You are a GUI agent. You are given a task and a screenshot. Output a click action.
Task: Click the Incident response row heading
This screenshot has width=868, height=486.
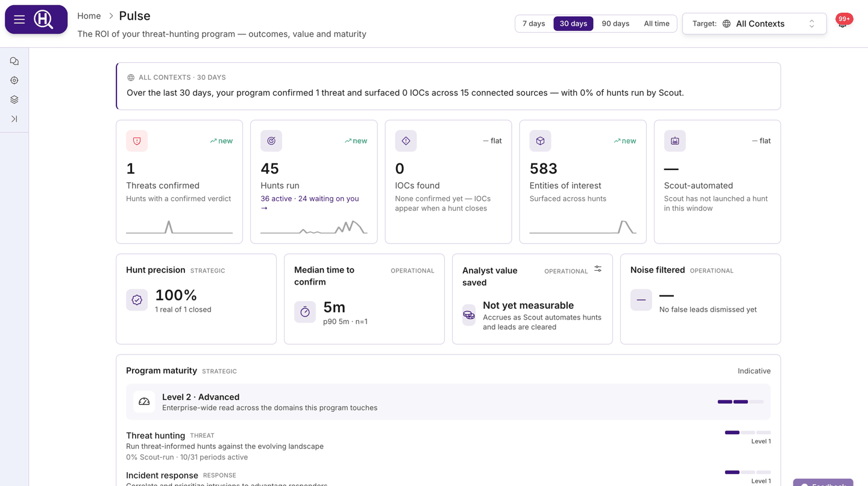pyautogui.click(x=162, y=475)
